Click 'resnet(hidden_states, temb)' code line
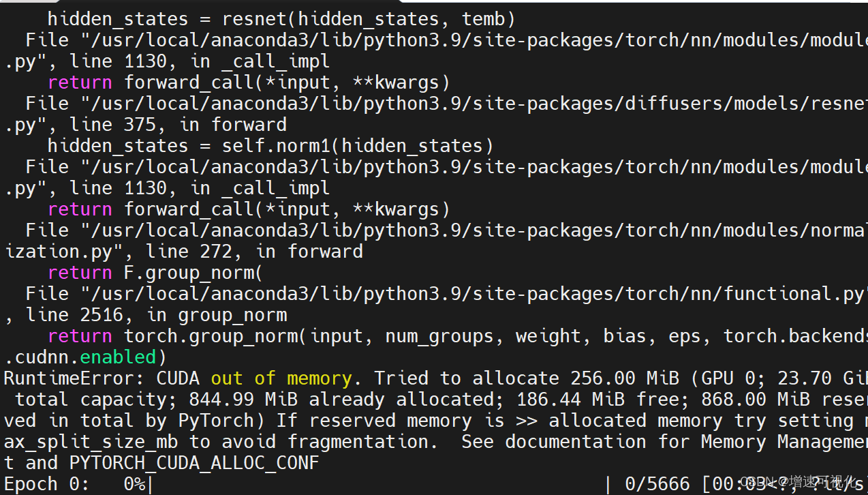The image size is (868, 495). (x=369, y=19)
